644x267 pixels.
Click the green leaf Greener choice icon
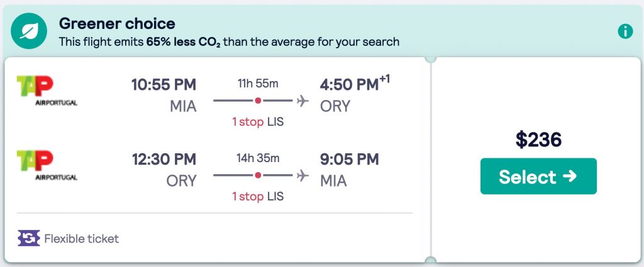(28, 31)
